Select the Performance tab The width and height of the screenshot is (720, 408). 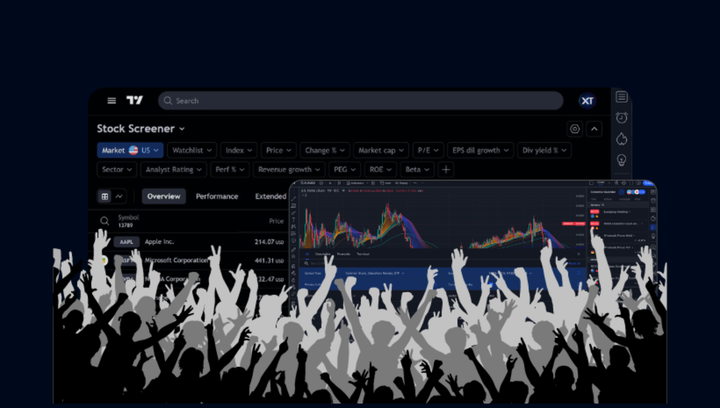click(217, 196)
